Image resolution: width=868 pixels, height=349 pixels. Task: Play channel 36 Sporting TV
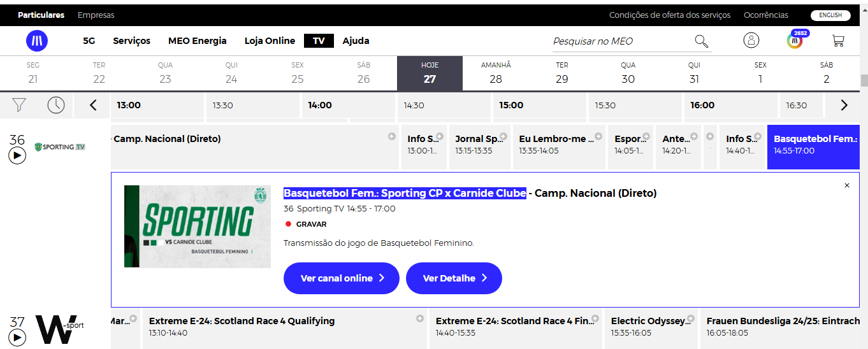(17, 155)
